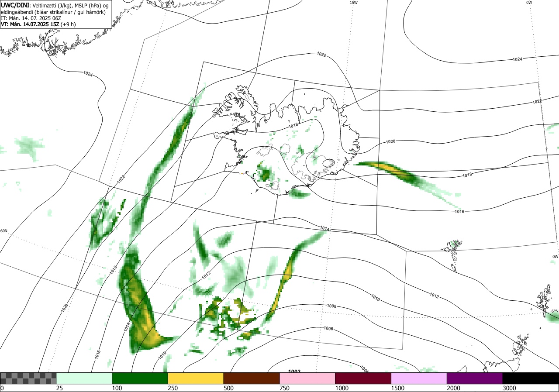Click the light purple 1500–2000 legend swatch

419,378
